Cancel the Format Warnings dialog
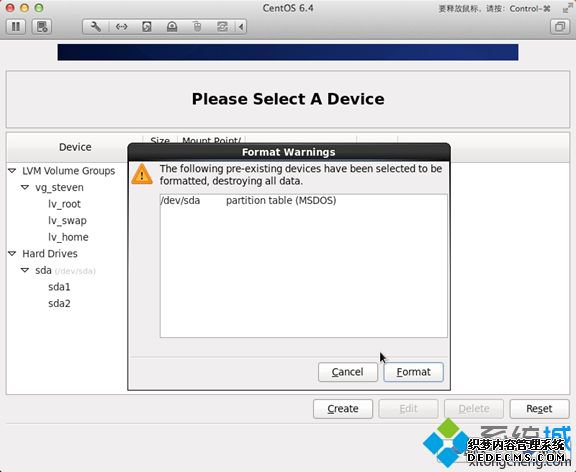576x472 pixels. (x=348, y=372)
